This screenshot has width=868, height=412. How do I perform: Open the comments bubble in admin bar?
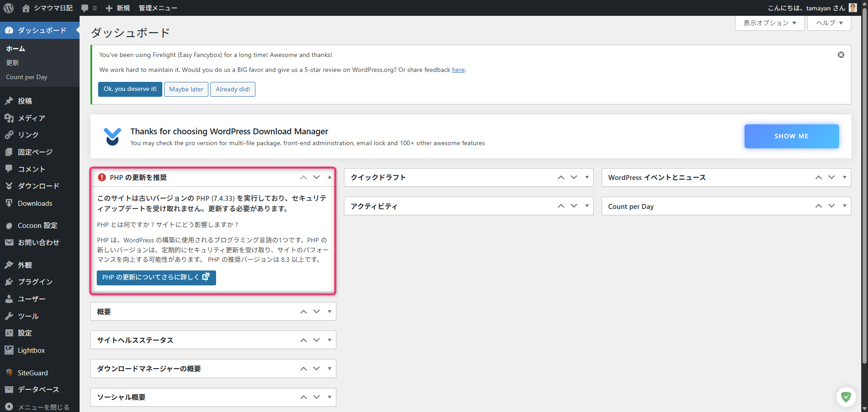89,8
